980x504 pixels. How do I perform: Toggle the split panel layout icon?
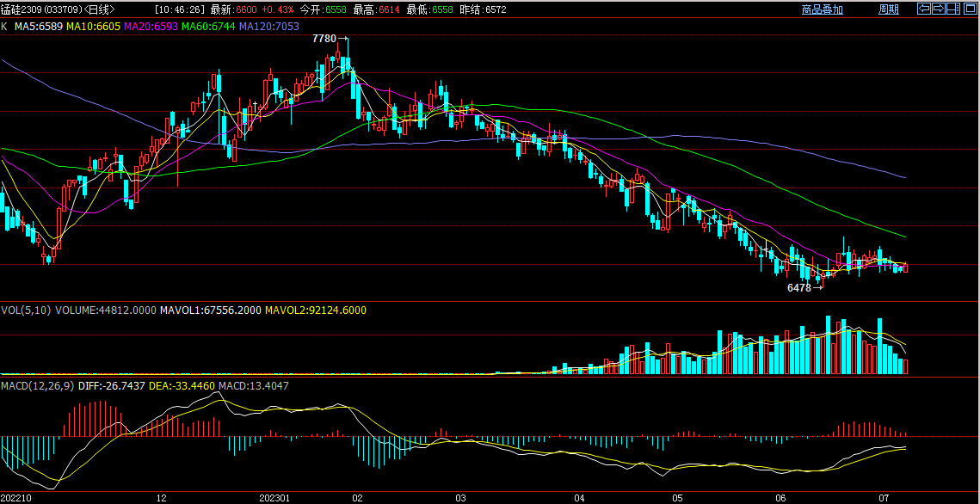[952, 9]
